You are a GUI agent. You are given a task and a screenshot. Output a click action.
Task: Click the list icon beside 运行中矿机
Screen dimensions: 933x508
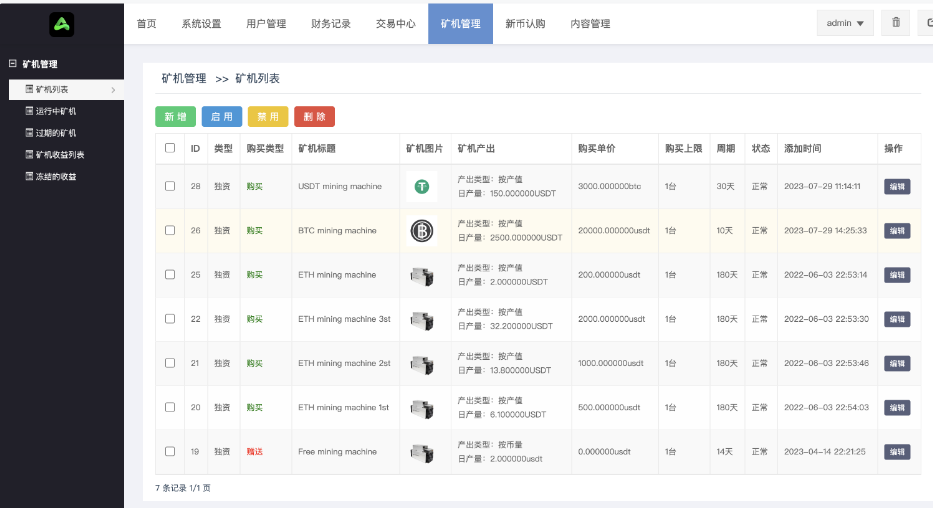click(29, 111)
